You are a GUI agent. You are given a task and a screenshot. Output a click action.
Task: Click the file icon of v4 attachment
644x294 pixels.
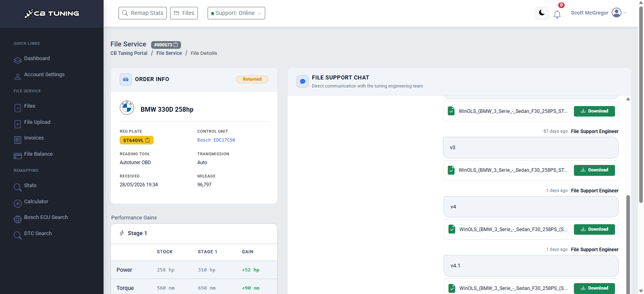tap(452, 229)
